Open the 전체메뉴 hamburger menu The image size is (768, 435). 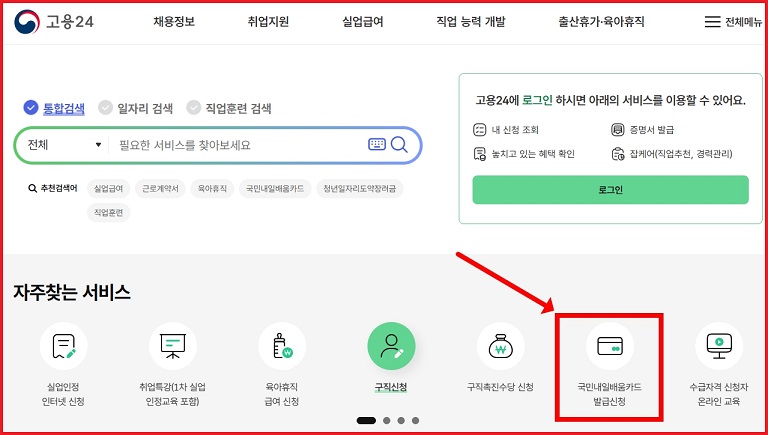(x=733, y=22)
